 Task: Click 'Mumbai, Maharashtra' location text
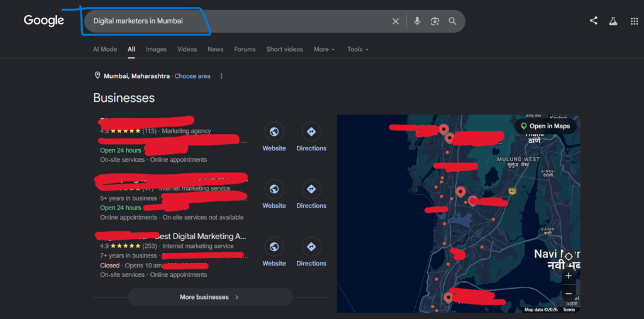tap(136, 76)
